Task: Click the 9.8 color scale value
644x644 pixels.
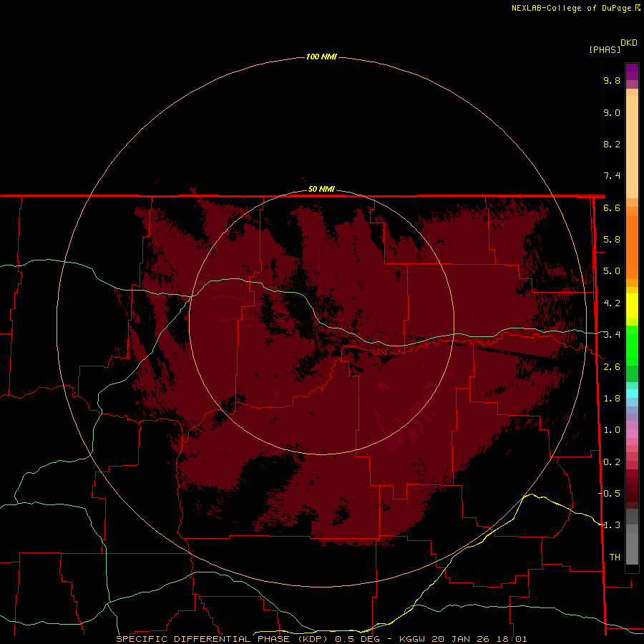Action: [x=612, y=80]
